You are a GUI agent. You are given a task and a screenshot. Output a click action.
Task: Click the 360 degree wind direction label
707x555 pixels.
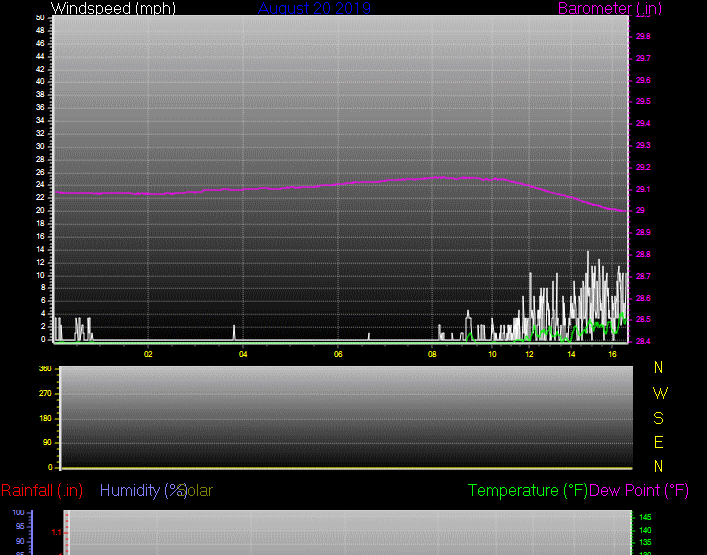[x=45, y=369]
